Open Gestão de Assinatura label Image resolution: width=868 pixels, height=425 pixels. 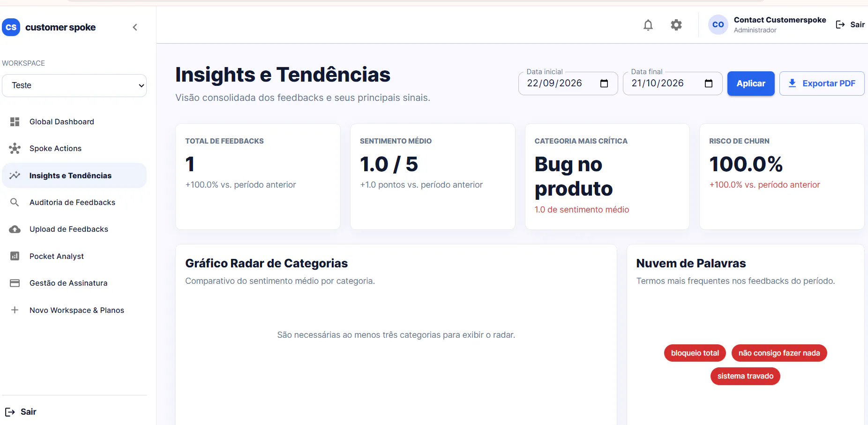pyautogui.click(x=68, y=283)
